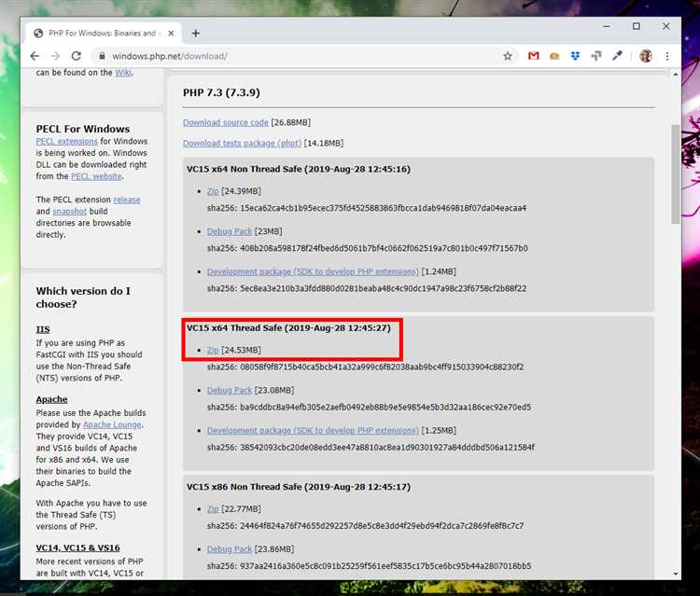Visit the Apache Lounge link
The width and height of the screenshot is (700, 596).
tap(112, 424)
